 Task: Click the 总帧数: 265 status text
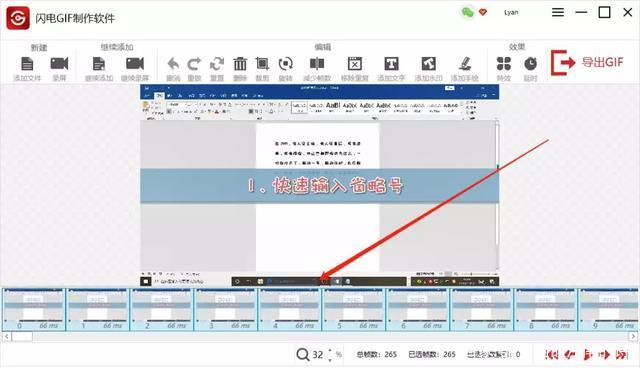click(377, 355)
